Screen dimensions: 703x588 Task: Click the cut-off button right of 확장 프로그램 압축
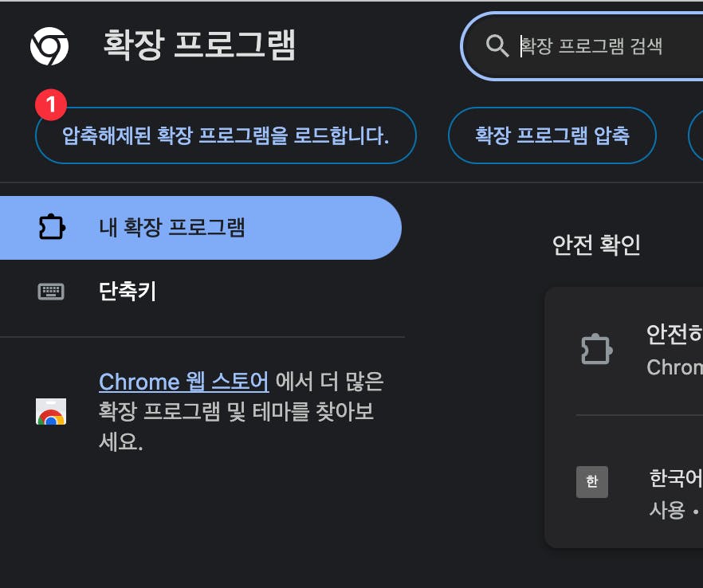click(696, 135)
